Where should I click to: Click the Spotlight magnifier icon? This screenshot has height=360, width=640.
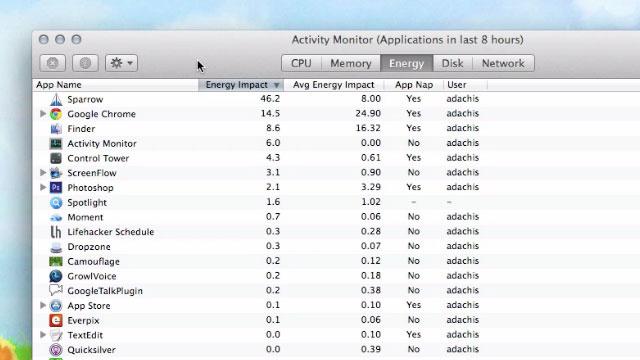pos(56,202)
